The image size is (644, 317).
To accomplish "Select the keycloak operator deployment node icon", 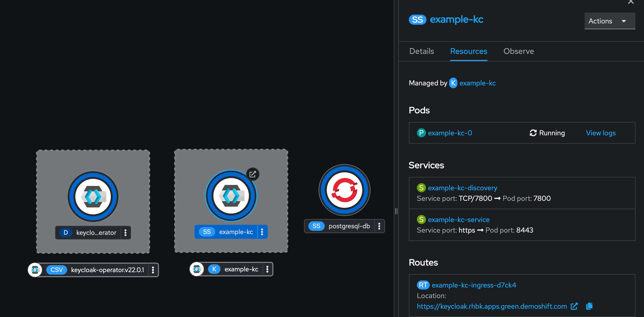I will click(x=93, y=197).
